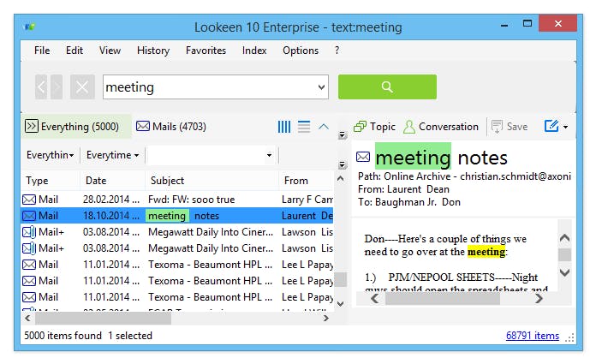Open the Favorites menu
The height and width of the screenshot is (364, 596).
(x=206, y=51)
